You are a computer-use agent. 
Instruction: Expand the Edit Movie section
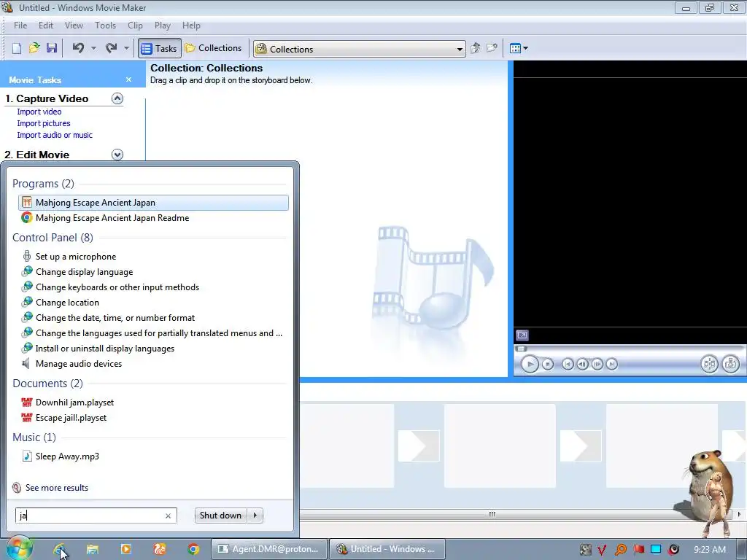tap(117, 155)
